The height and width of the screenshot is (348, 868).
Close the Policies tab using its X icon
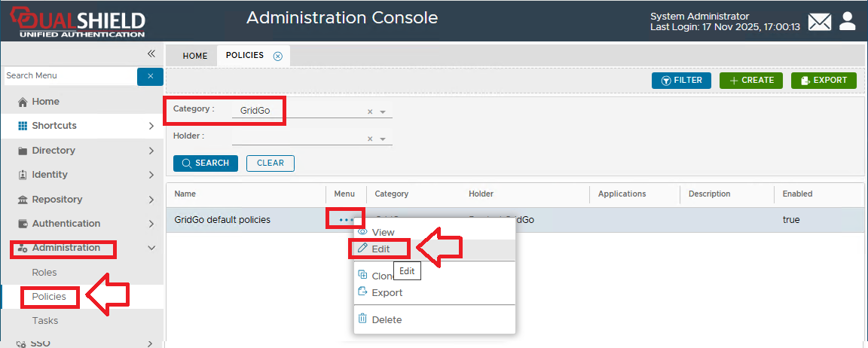[x=277, y=56]
